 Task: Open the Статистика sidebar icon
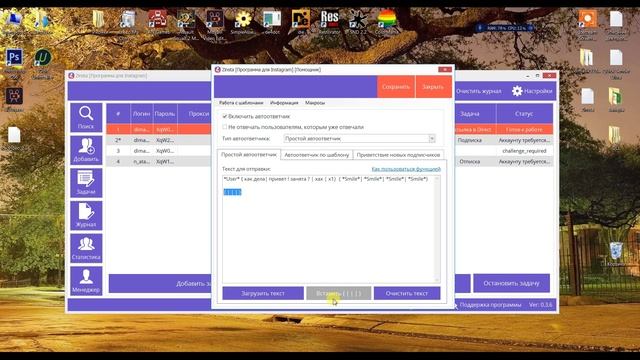86,248
